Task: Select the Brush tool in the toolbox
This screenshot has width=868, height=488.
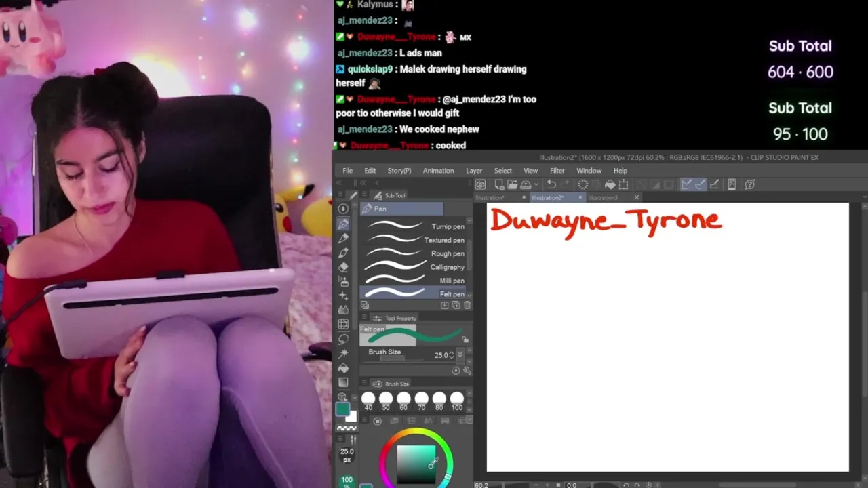Action: pyautogui.click(x=343, y=253)
